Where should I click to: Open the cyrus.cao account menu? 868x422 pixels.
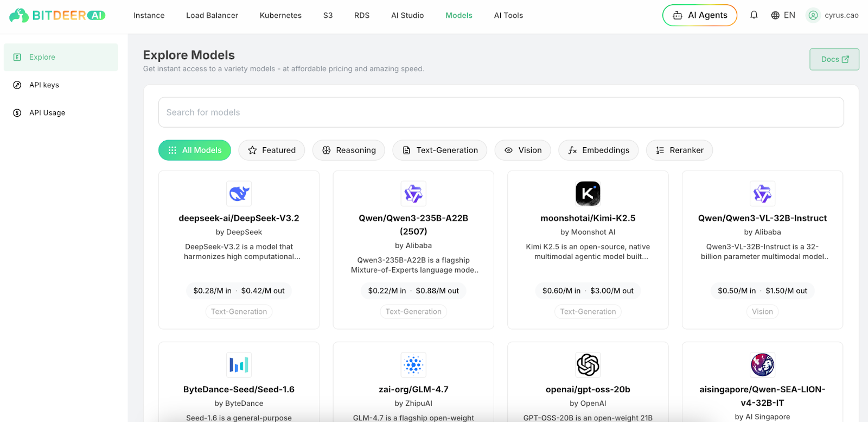tap(833, 15)
